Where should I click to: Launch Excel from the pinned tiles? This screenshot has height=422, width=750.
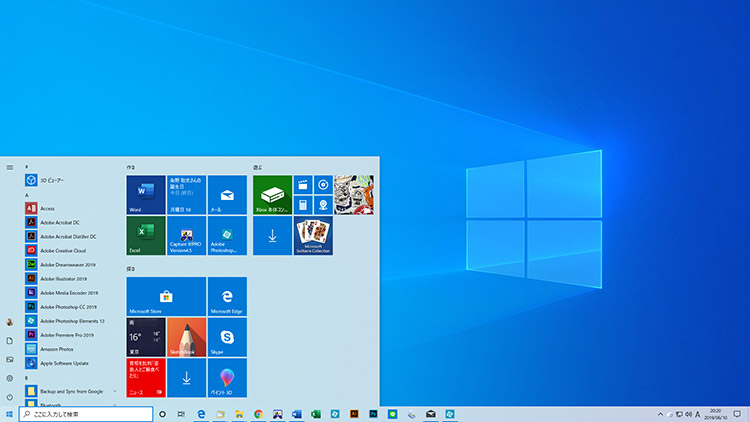pos(145,236)
